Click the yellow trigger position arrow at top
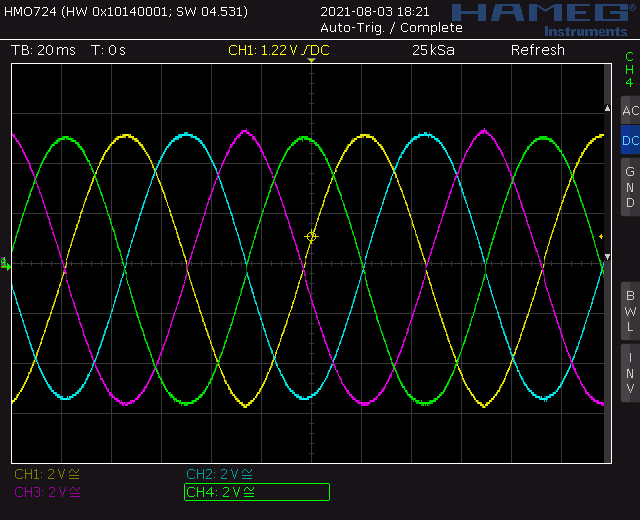 point(311,60)
